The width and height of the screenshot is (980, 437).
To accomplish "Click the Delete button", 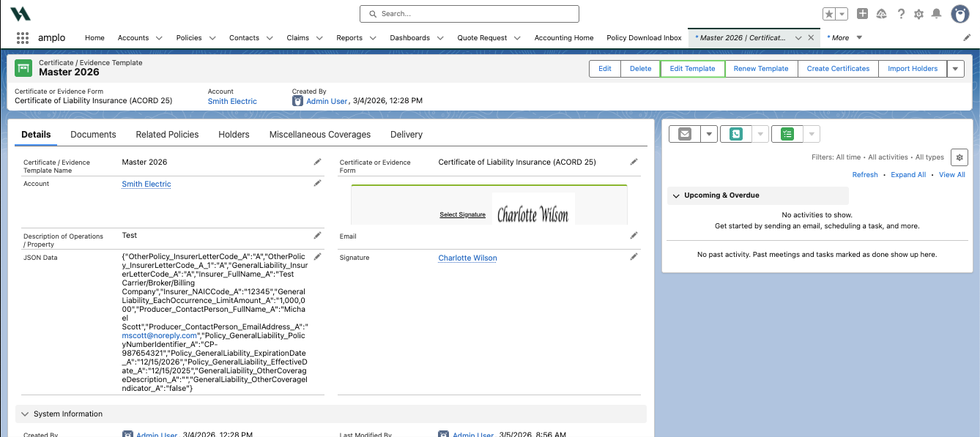I will click(641, 69).
